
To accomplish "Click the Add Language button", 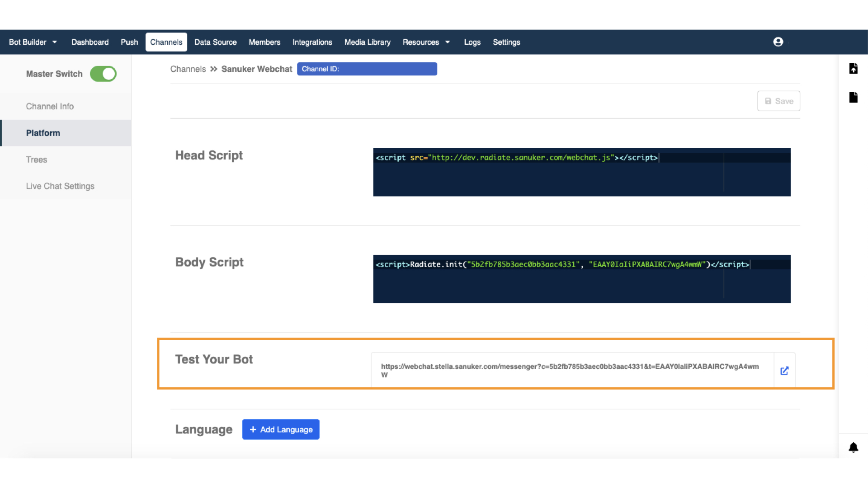I will coord(281,429).
